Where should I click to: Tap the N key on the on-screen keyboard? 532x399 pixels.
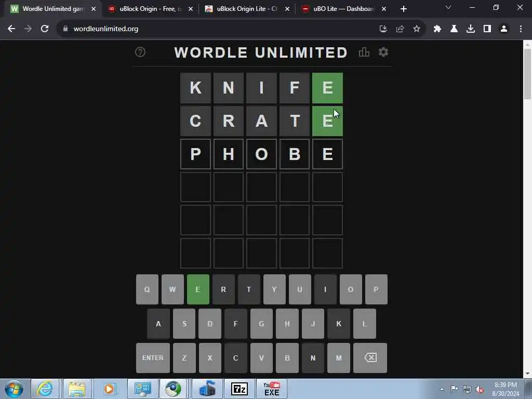(x=313, y=357)
